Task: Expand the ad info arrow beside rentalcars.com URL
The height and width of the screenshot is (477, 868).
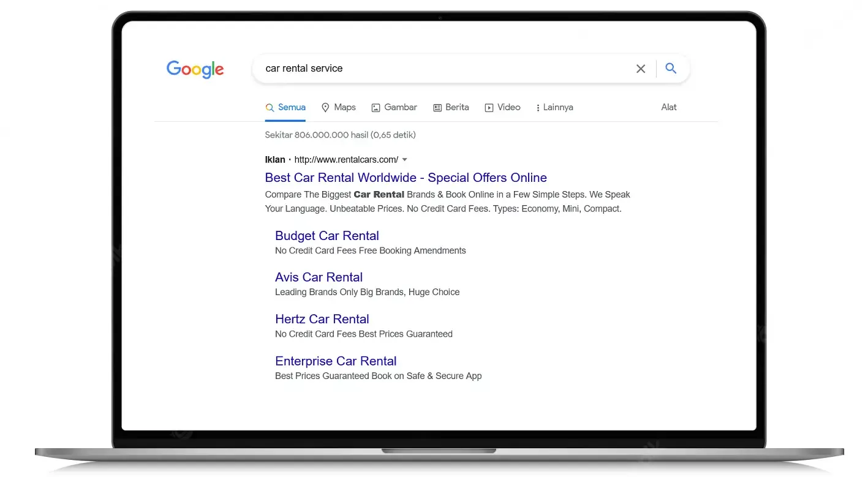Action: 405,160
